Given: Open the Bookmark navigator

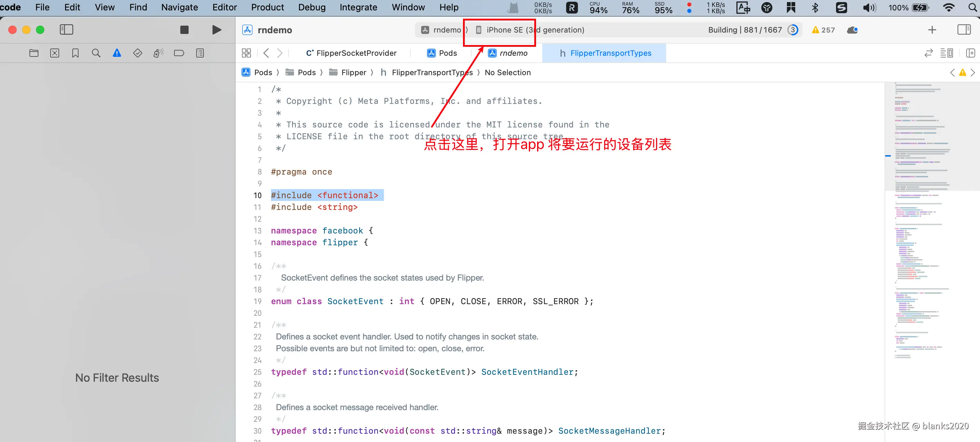Looking at the screenshot, I should pos(75,53).
